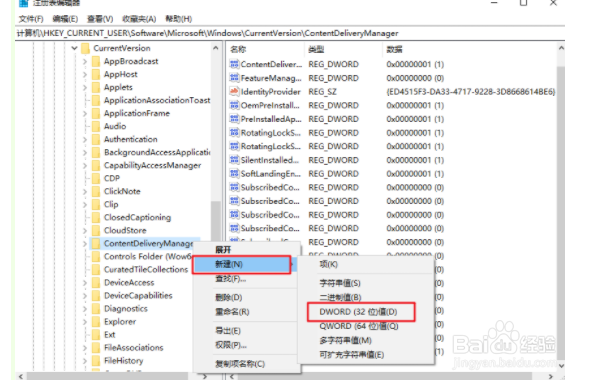Select the DeviceCapabilities key
Viewport: 591px width, 384px height.
(138, 295)
